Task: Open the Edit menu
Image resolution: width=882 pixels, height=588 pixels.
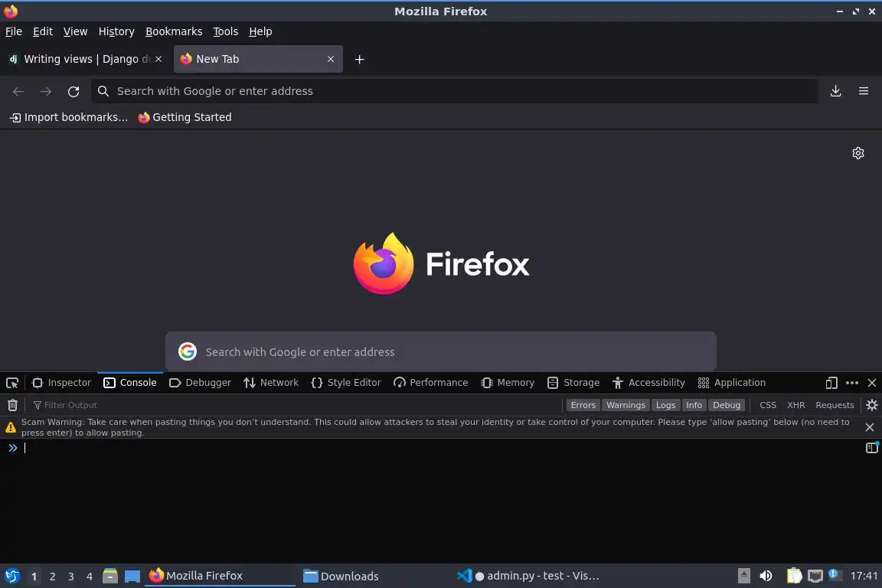Action: coord(43,31)
